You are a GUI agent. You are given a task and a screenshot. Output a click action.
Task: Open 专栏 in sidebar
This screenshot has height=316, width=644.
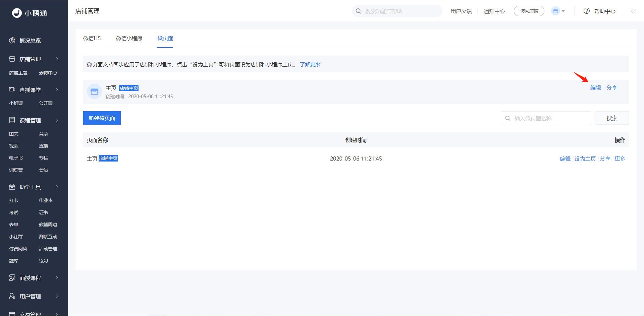point(43,158)
